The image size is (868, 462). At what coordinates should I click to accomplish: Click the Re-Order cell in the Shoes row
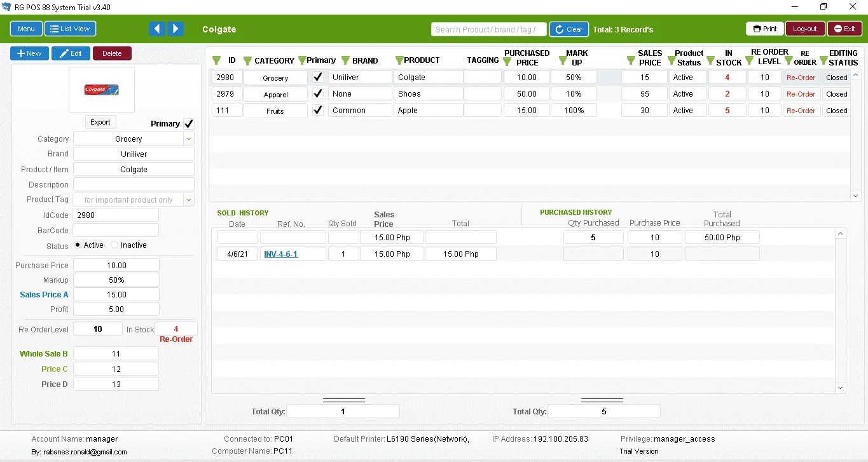[801, 94]
